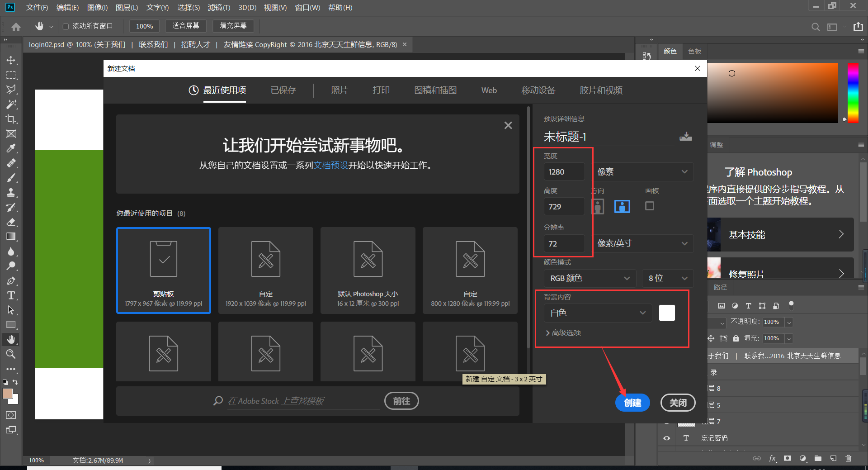Viewport: 868px width, 470px height.
Task: Select the Polygonal Lasso tool
Action: 11,89
